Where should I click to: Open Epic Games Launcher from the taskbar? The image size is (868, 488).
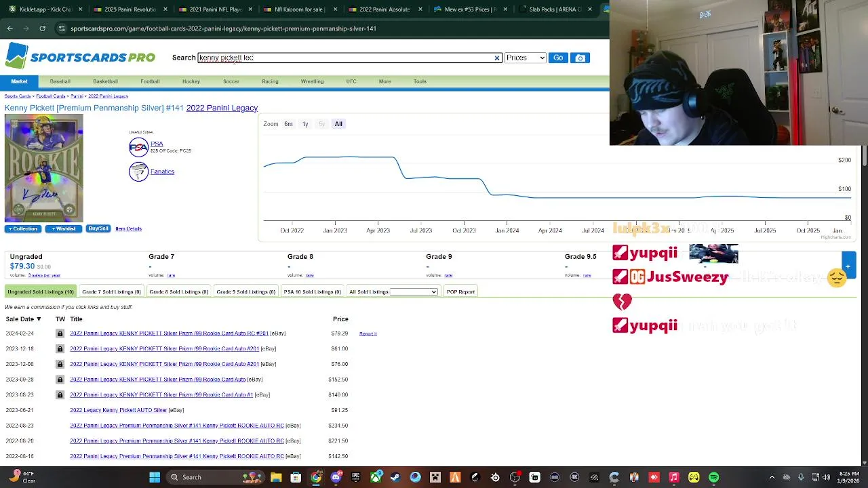pyautogui.click(x=355, y=477)
